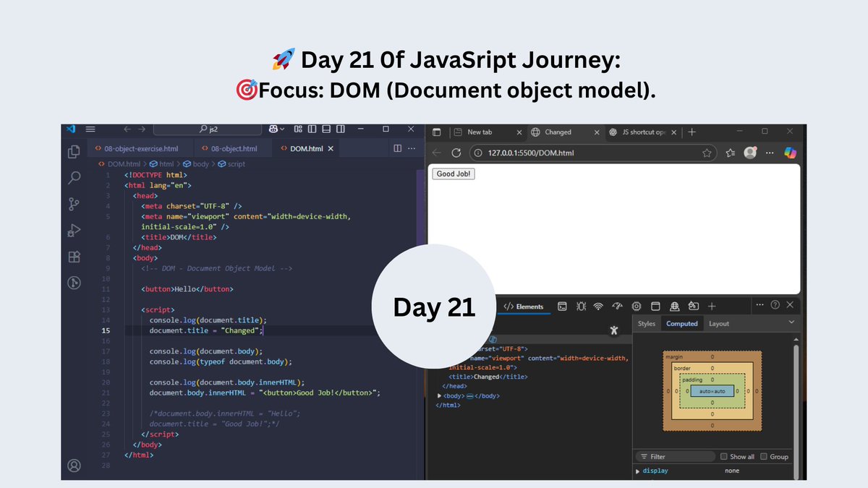Viewport: 868px width, 488px height.
Task: Switch to the Layout pane tab
Action: [719, 324]
